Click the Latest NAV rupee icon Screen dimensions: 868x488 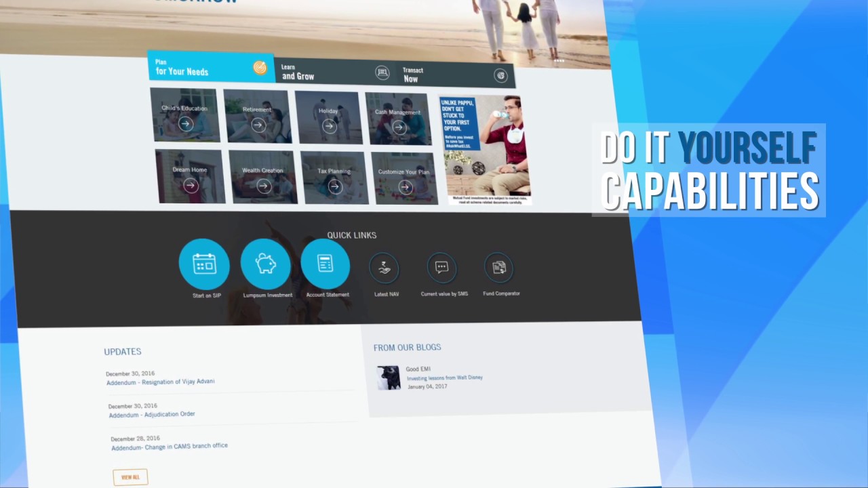pyautogui.click(x=384, y=268)
